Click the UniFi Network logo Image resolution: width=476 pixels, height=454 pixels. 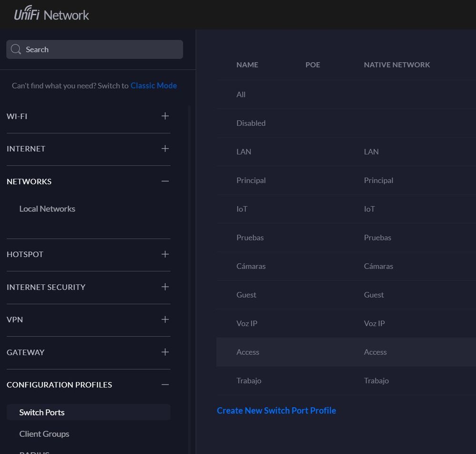[51, 14]
